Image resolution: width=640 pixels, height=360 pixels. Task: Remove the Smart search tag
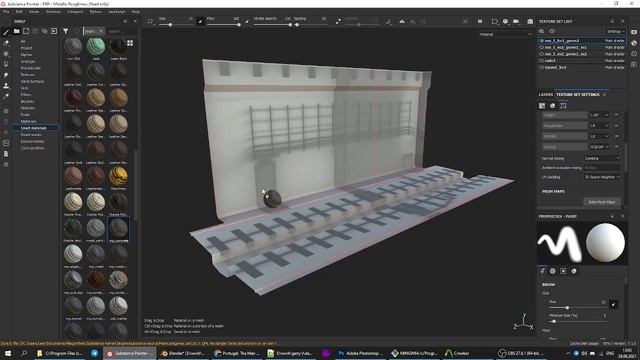(101, 31)
